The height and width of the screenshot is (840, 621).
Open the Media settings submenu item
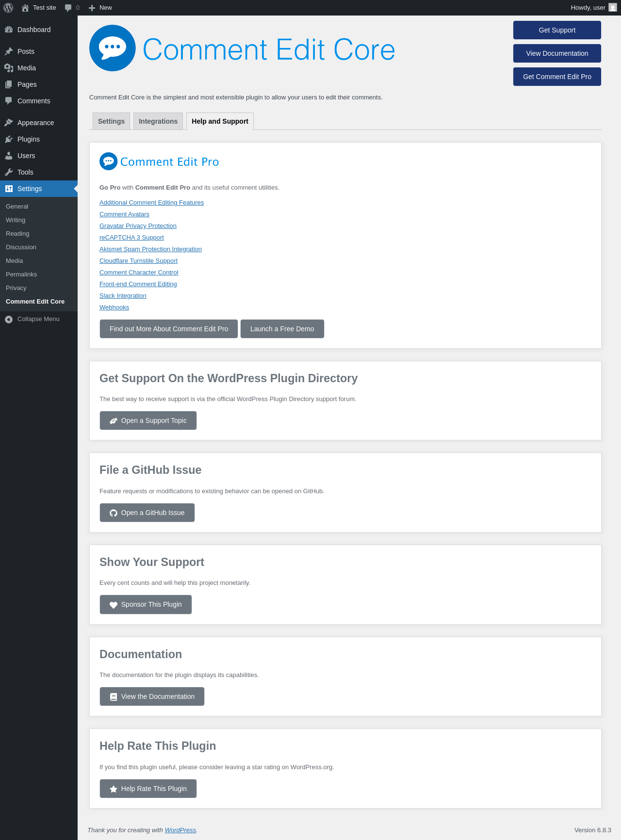point(39,261)
